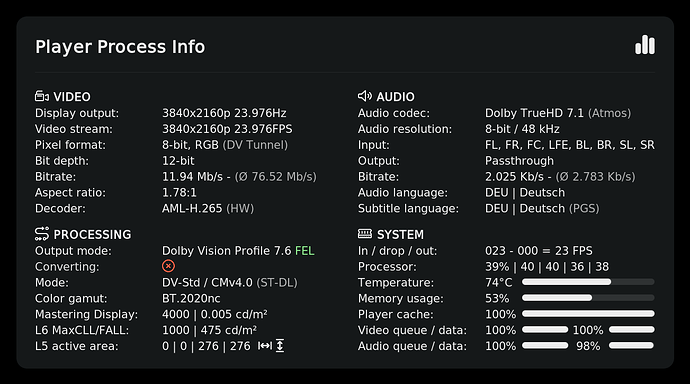Click the Player Process Info title
The image size is (690, 384).
tap(120, 47)
